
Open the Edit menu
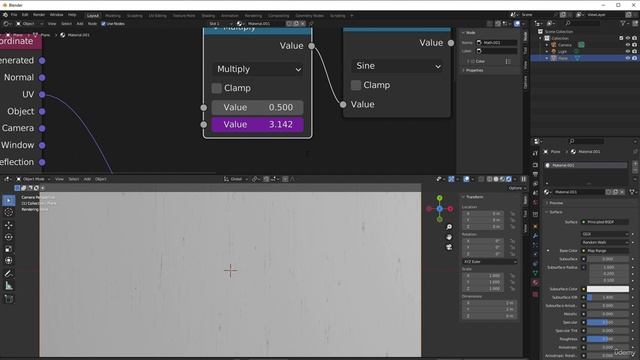pos(25,15)
